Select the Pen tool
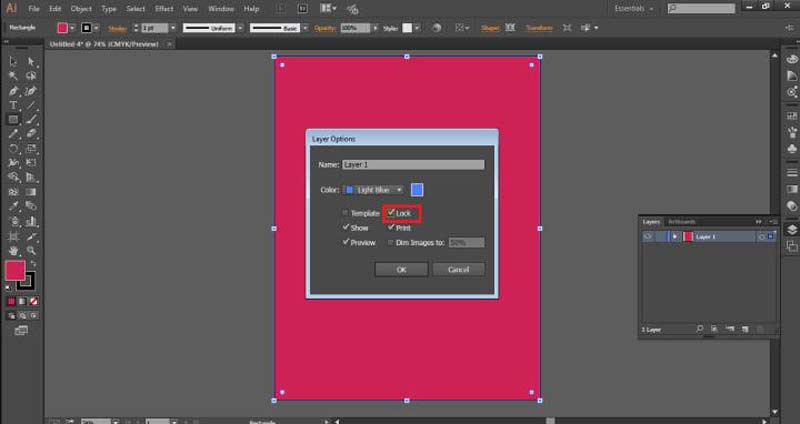This screenshot has height=424, width=800. [x=13, y=91]
